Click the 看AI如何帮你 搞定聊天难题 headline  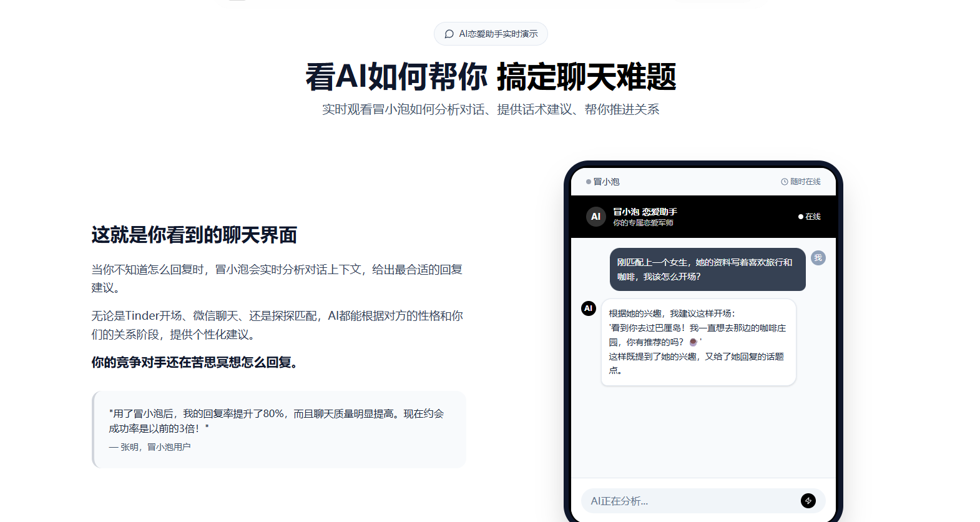tap(491, 77)
